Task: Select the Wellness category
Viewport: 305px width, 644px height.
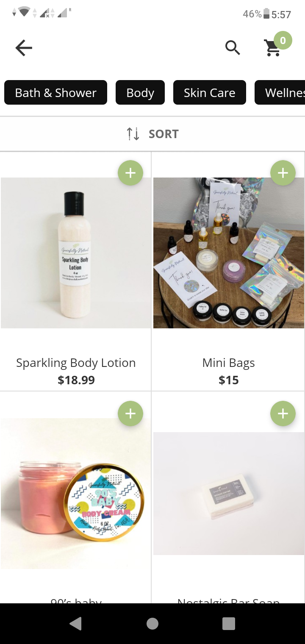Action: tap(280, 92)
